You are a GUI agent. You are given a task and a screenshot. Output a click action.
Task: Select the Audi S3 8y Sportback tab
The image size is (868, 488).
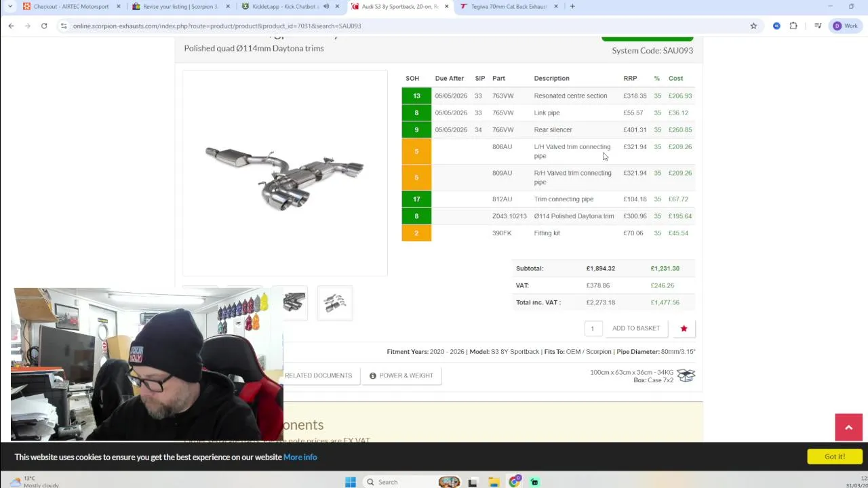[400, 6]
